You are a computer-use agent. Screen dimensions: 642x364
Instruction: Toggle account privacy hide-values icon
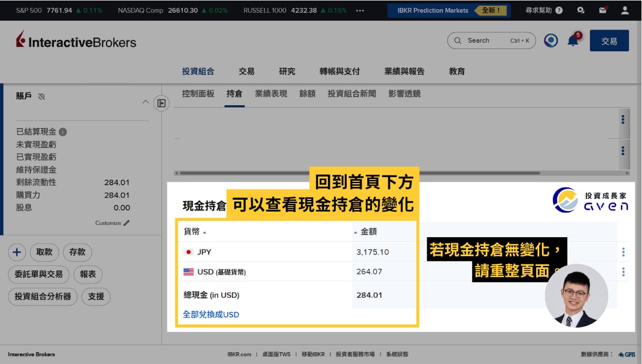(x=42, y=96)
